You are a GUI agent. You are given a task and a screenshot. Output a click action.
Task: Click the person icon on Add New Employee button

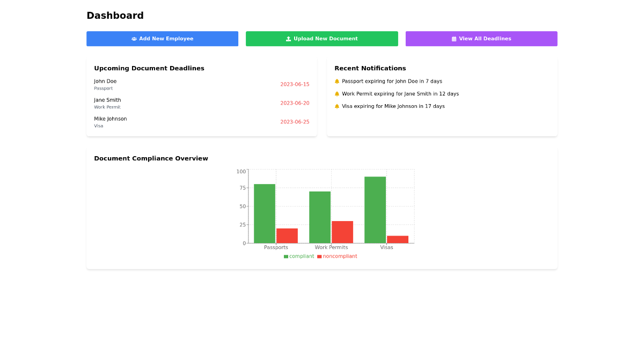[133, 39]
